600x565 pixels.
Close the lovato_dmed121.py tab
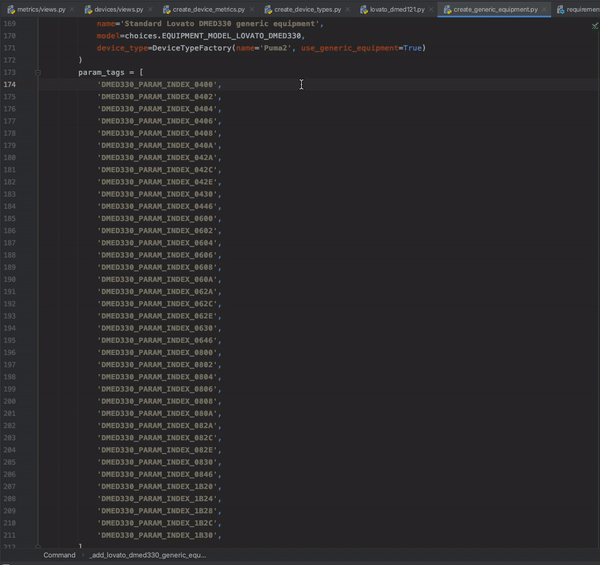pos(431,10)
